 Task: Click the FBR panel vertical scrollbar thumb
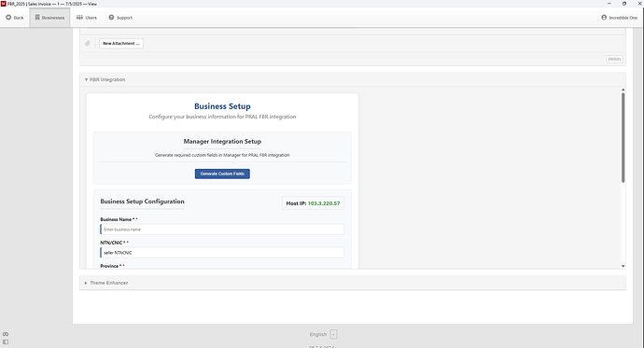pos(623,137)
